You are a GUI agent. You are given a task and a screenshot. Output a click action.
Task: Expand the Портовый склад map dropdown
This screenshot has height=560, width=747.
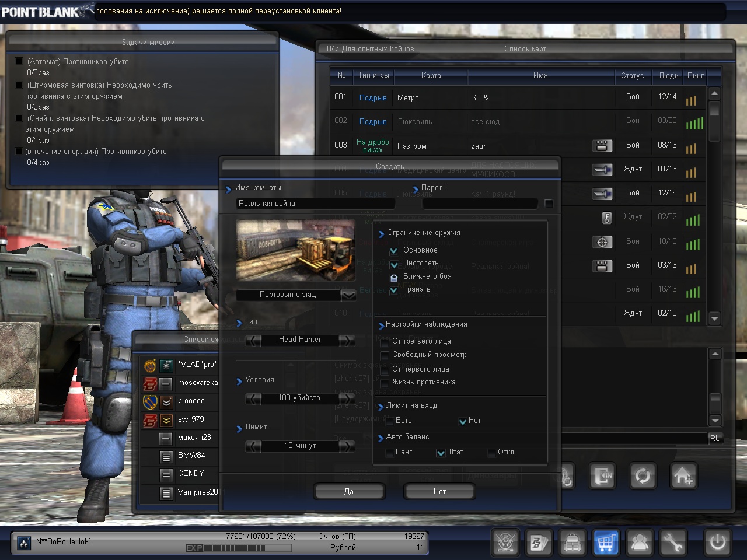(348, 295)
